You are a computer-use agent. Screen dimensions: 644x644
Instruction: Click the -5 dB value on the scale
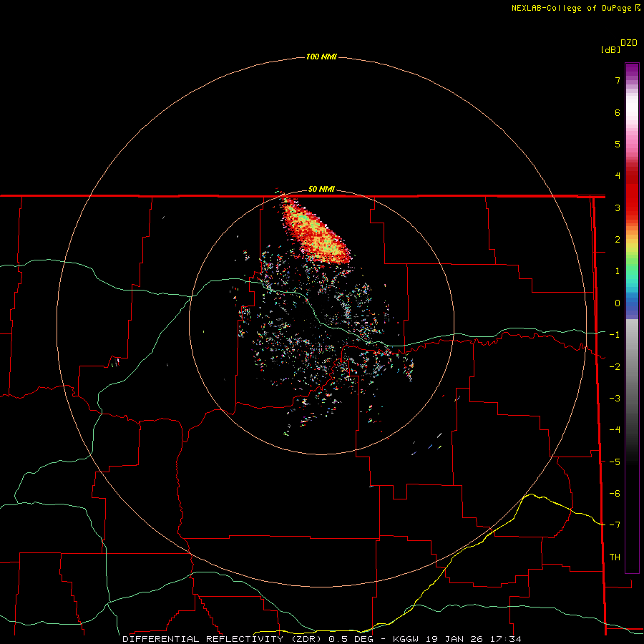point(615,462)
